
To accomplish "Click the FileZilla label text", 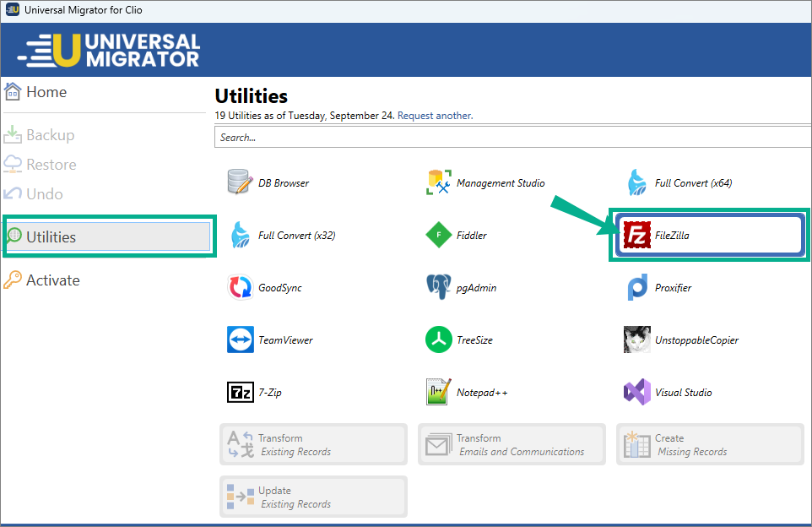I will 672,236.
